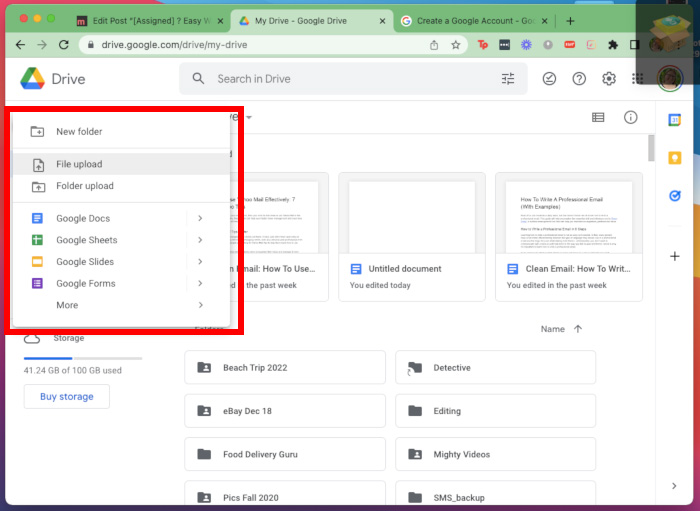Image resolution: width=700 pixels, height=511 pixels.
Task: Open Google Tasks side panel icon
Action: tap(675, 195)
